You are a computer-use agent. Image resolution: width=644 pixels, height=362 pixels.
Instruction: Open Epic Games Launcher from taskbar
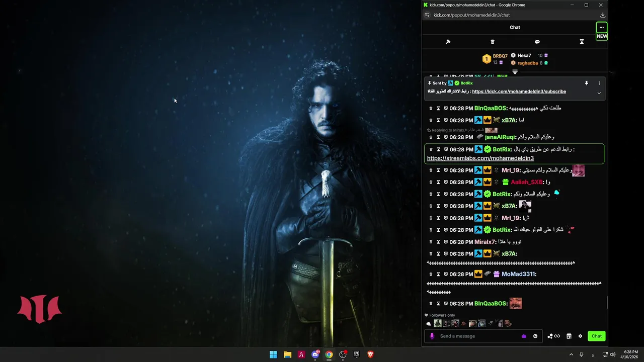357,354
